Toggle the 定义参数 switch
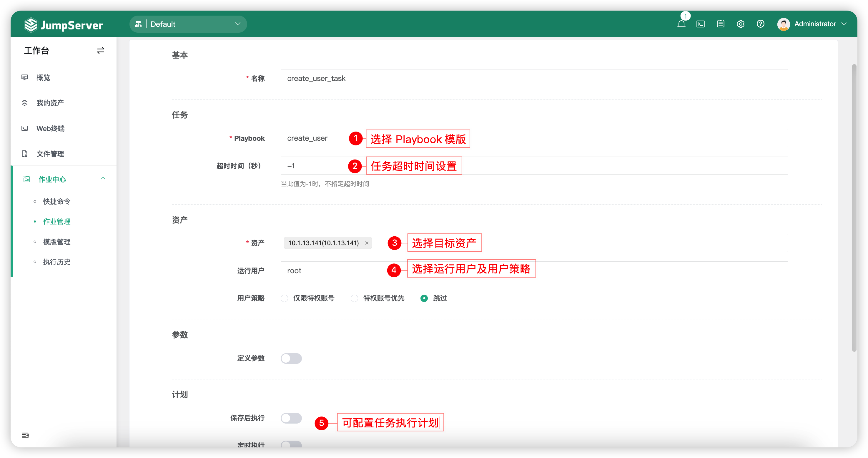 tap(291, 358)
